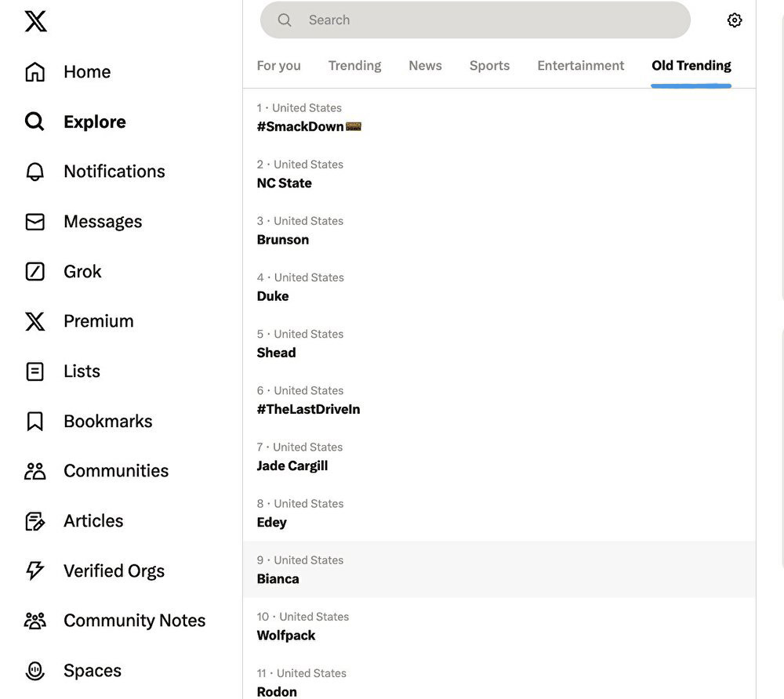
Task: Click the Communities people icon
Action: tap(35, 471)
